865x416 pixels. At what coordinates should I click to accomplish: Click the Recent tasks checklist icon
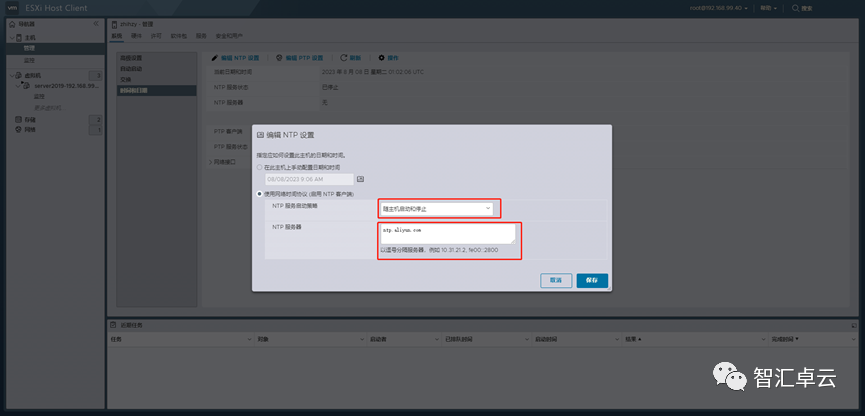click(x=113, y=325)
